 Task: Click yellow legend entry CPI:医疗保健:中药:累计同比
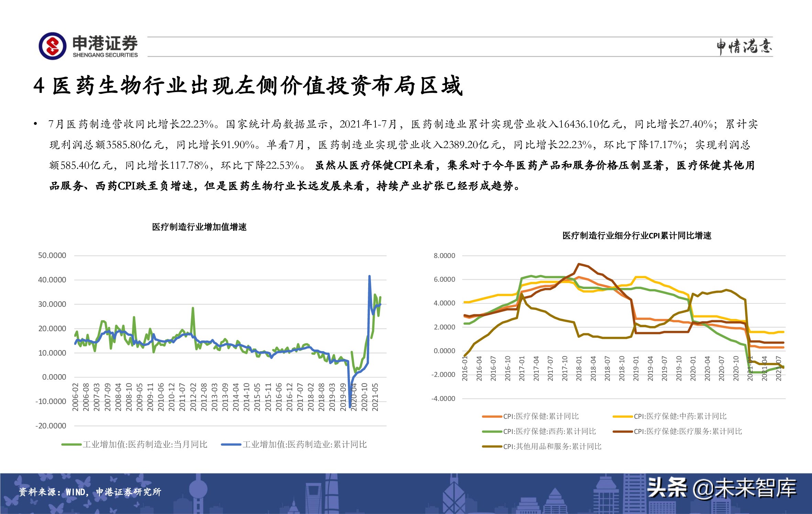pos(670,416)
